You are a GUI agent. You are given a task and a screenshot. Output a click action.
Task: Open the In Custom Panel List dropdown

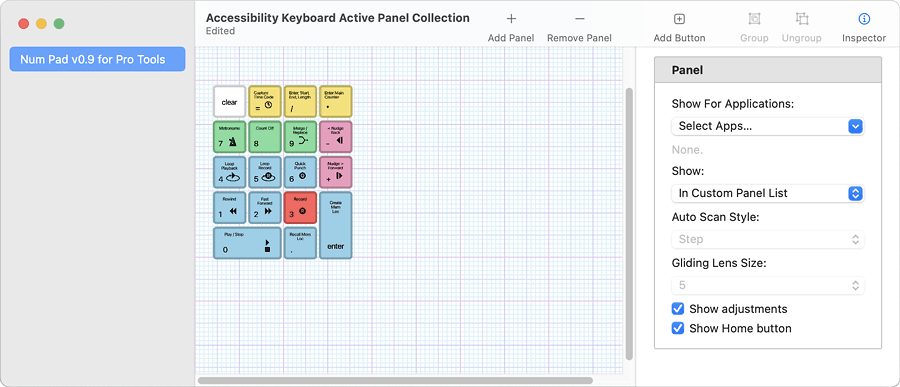pos(767,194)
